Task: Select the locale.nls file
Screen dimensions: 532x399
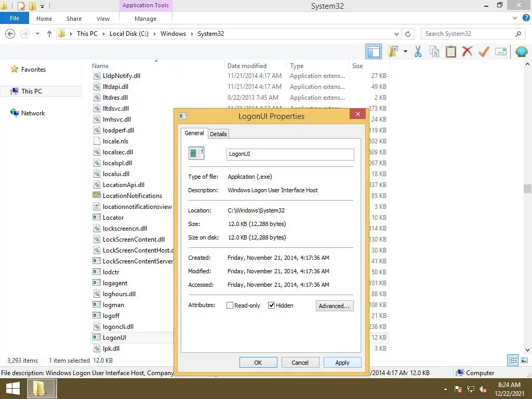Action: [x=116, y=141]
